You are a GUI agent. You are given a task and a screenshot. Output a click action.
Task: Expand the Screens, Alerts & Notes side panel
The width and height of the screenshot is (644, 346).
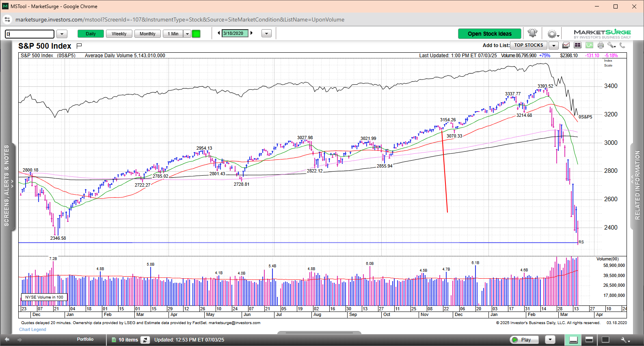tap(8, 185)
